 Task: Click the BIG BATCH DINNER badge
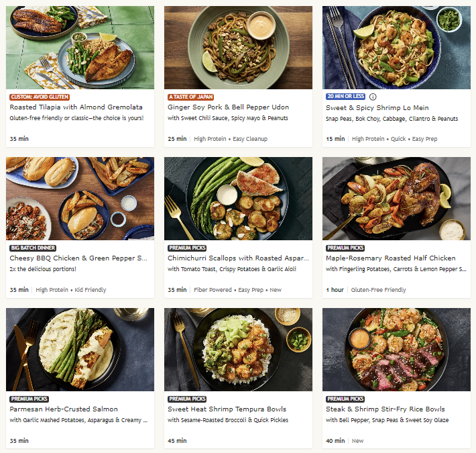[33, 248]
